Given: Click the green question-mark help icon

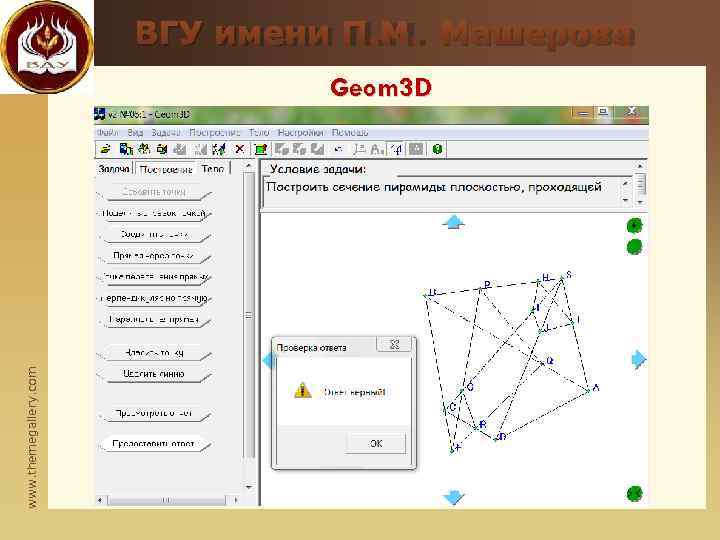Looking at the screenshot, I should [x=437, y=149].
